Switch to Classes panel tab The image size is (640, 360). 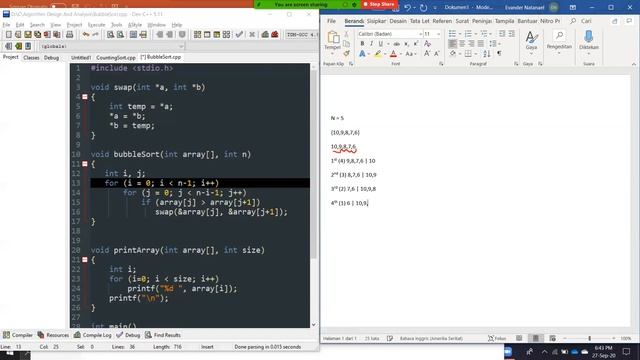(x=31, y=58)
